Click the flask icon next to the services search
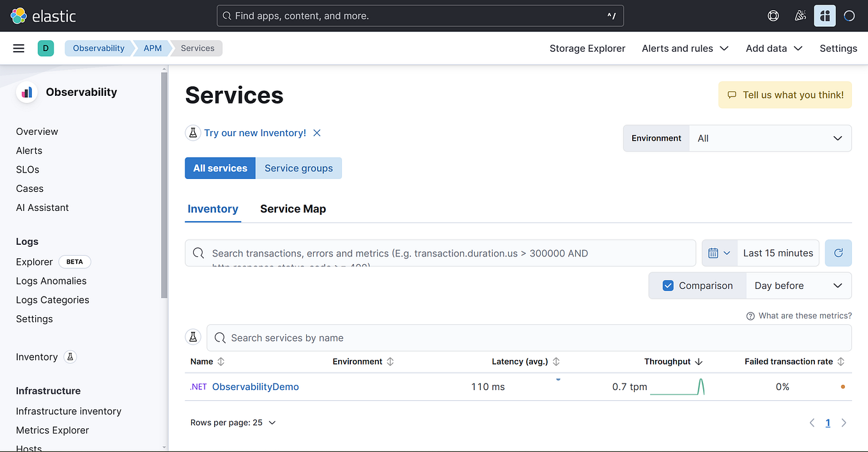Image resolution: width=868 pixels, height=452 pixels. tap(193, 337)
